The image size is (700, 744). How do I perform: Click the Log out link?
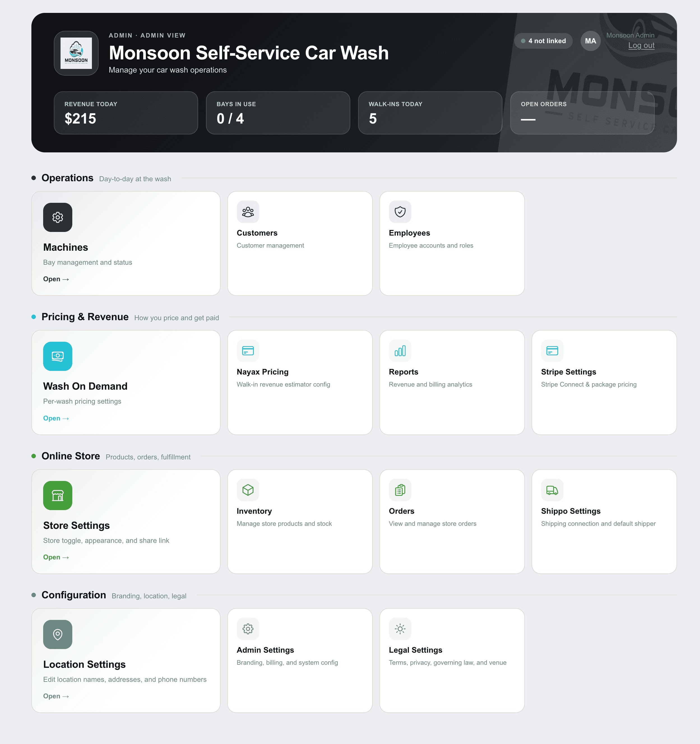(x=641, y=45)
